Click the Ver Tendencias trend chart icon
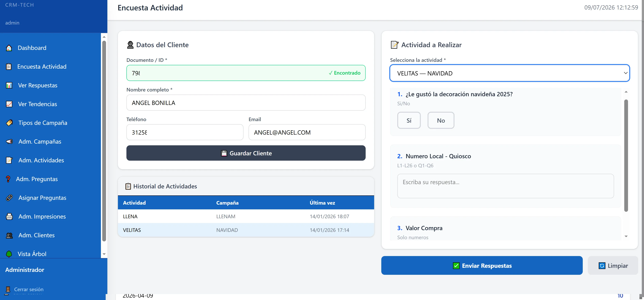Screen dimensions: 644x300 (9, 104)
